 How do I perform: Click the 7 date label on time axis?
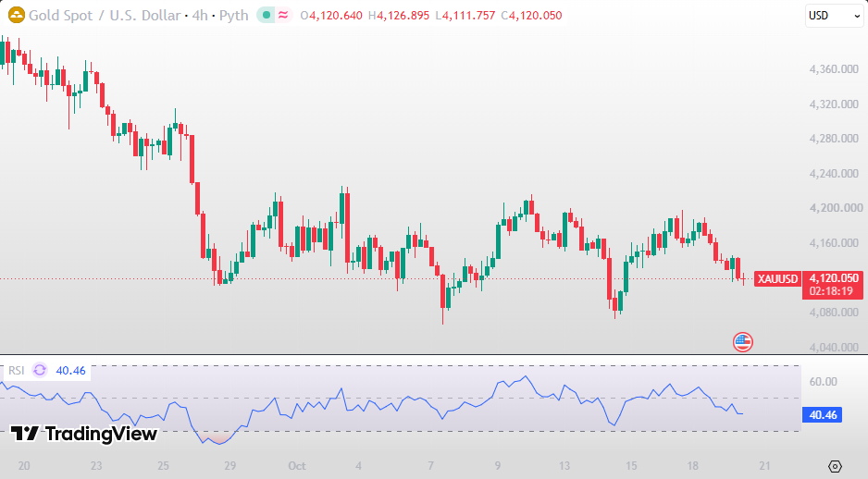click(430, 466)
